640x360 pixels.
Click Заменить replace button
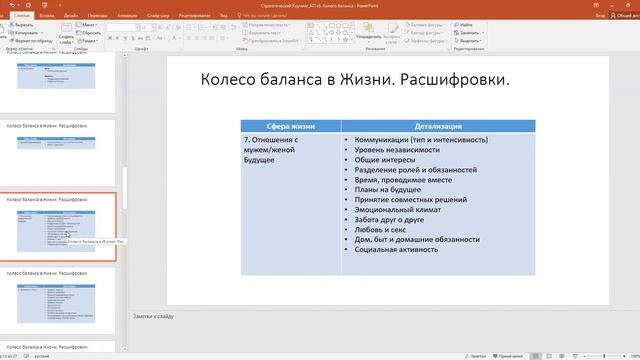coord(466,33)
